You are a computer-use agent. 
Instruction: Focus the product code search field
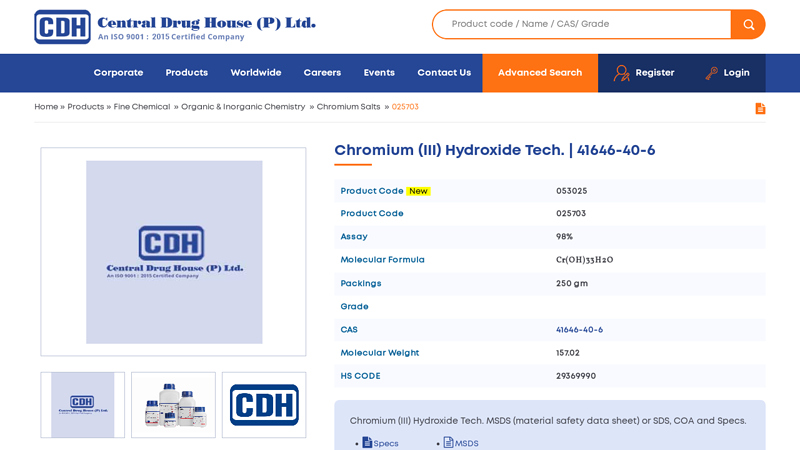[x=582, y=24]
